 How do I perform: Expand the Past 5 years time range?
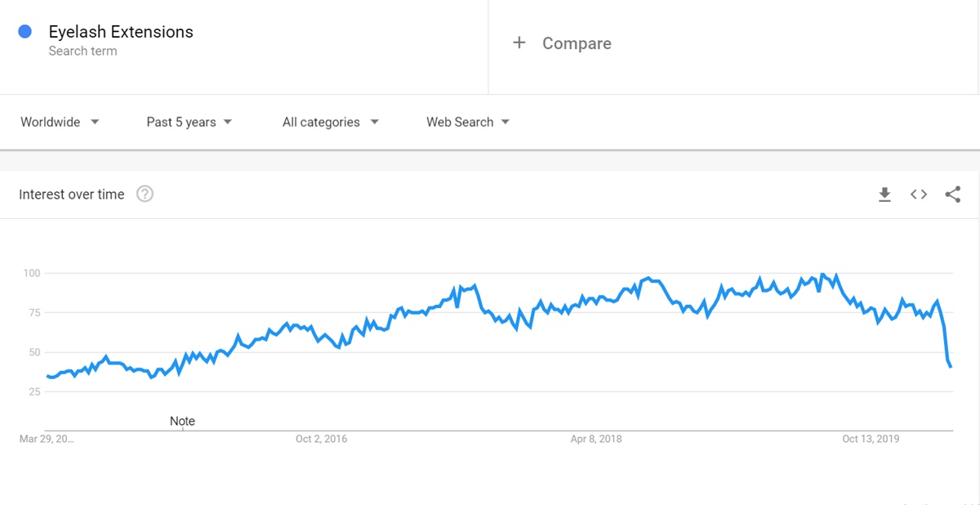pos(189,122)
